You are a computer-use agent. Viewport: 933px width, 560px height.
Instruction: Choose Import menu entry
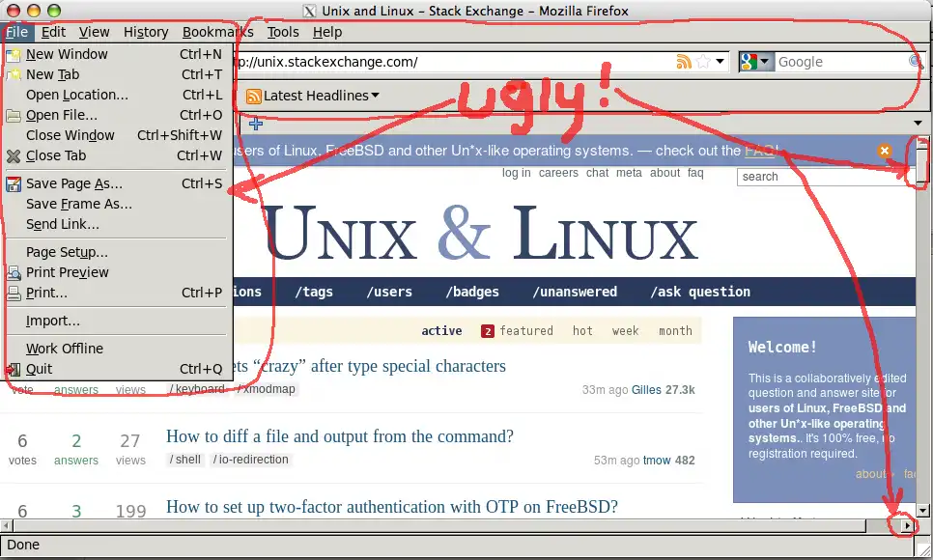click(117, 321)
